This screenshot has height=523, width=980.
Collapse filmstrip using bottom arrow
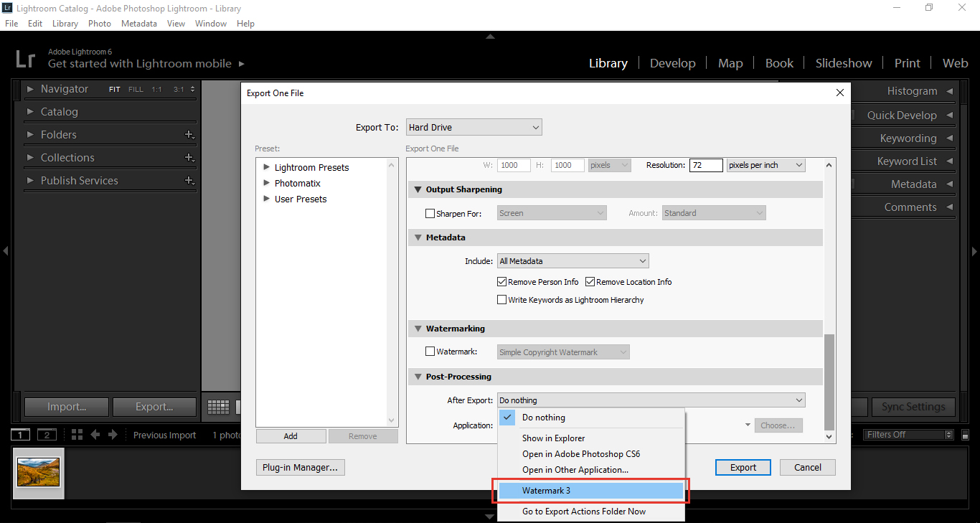point(490,517)
